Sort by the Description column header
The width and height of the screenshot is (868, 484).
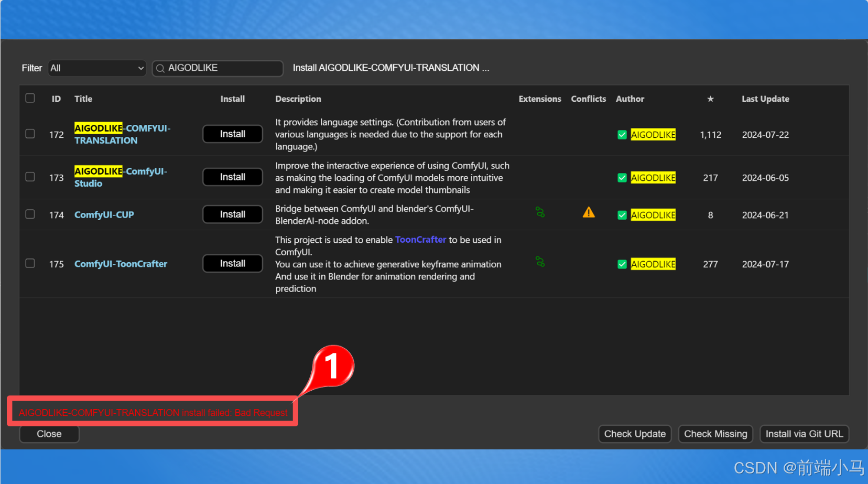pos(298,99)
